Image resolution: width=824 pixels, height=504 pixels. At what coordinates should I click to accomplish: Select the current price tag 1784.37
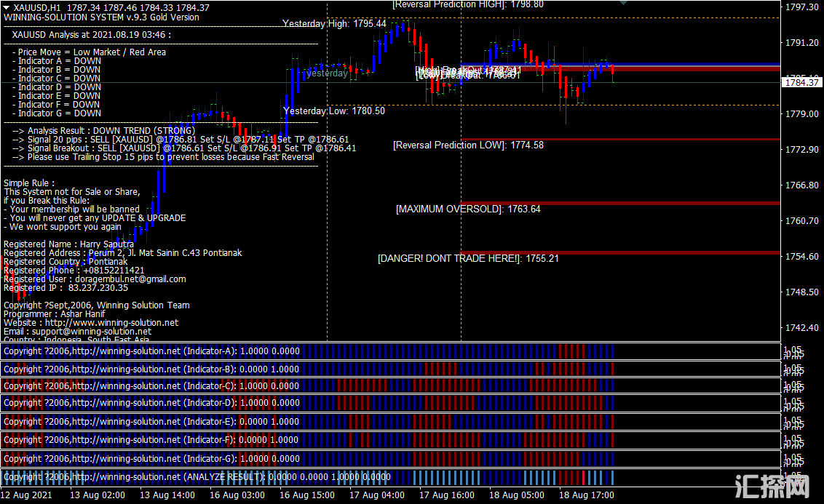pos(801,83)
